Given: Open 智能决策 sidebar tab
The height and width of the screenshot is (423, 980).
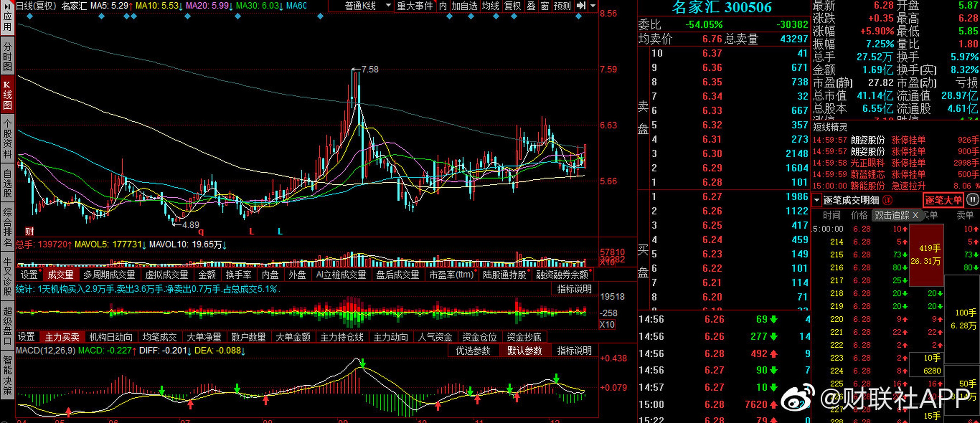Looking at the screenshot, I should 7,374.
